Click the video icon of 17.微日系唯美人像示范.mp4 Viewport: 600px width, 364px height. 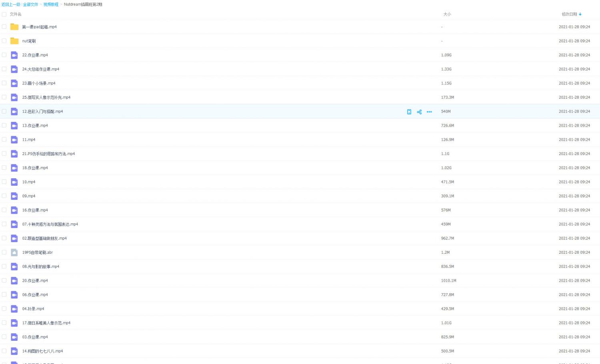click(14, 323)
